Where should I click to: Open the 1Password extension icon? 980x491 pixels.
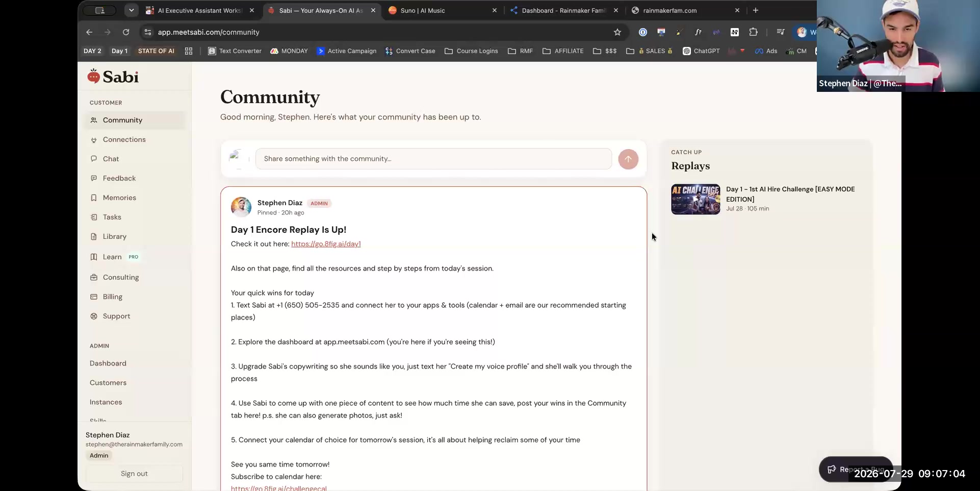643,32
